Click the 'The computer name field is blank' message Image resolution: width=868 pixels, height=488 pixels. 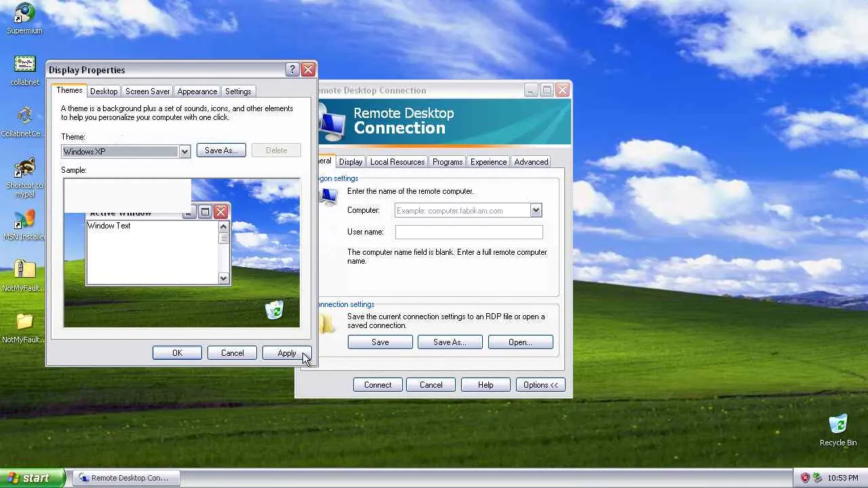(x=447, y=256)
